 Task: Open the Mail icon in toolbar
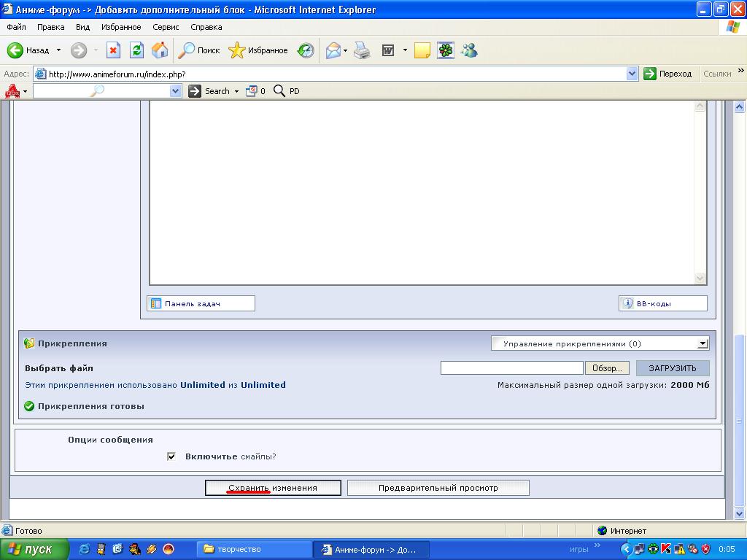click(333, 50)
